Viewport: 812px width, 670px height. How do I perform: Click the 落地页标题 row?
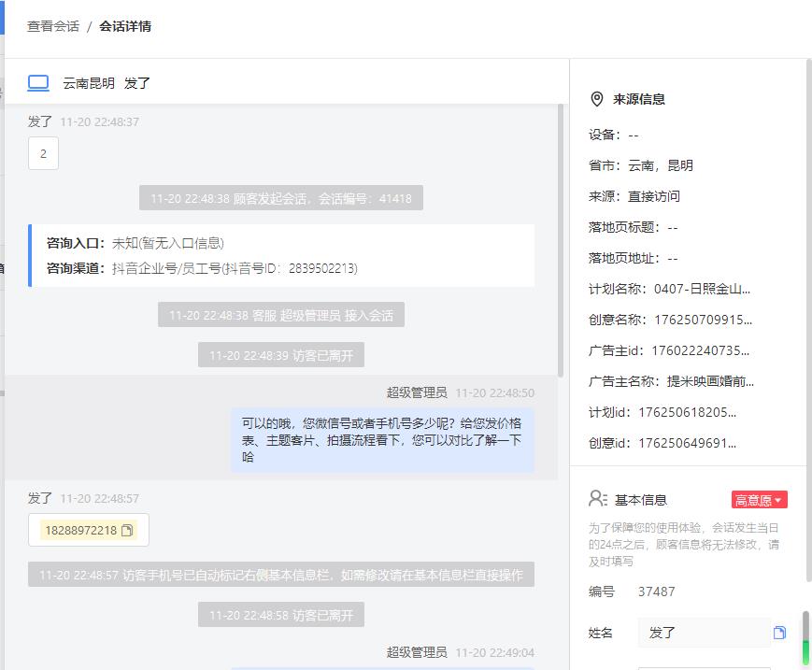point(633,227)
